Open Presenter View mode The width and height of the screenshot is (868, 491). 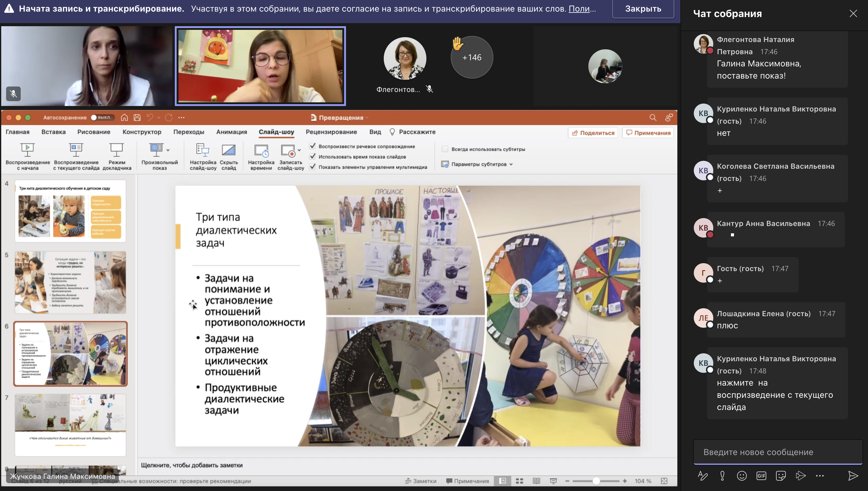(117, 156)
